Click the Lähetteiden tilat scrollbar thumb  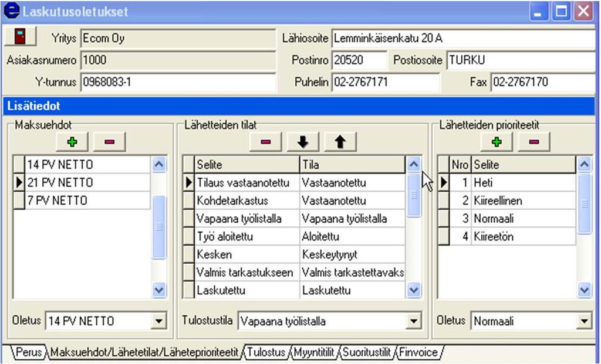click(413, 195)
